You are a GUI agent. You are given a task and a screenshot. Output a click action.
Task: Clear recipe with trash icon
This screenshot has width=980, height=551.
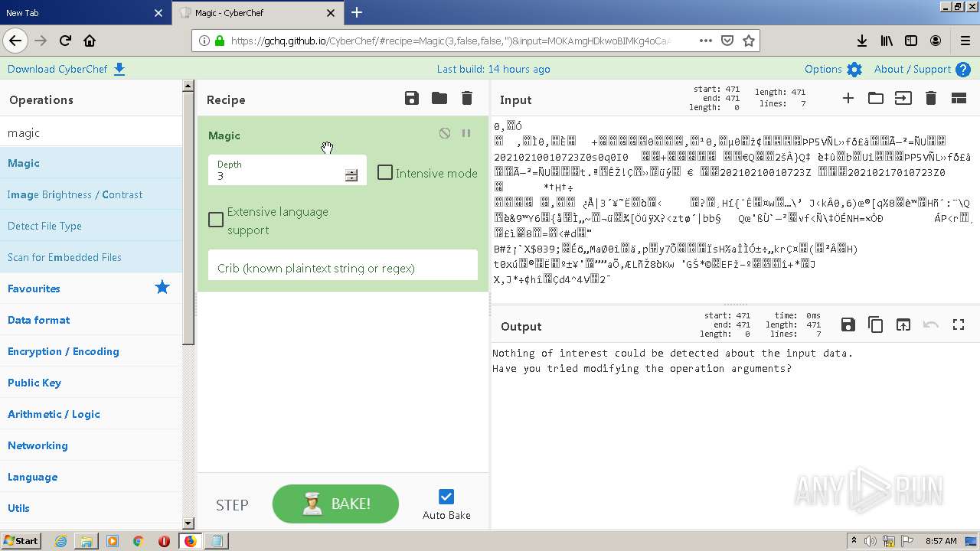click(467, 98)
